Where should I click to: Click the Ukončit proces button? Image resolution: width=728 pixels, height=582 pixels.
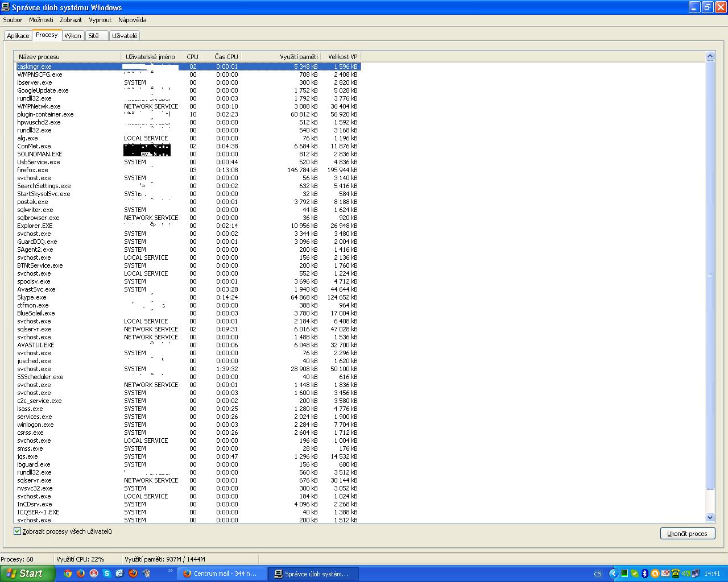tap(687, 534)
